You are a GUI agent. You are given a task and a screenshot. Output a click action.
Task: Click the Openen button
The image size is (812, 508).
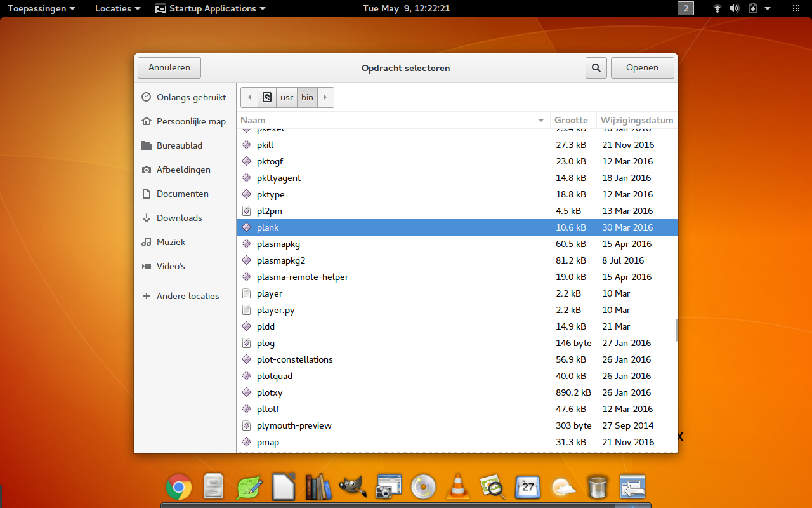click(642, 68)
